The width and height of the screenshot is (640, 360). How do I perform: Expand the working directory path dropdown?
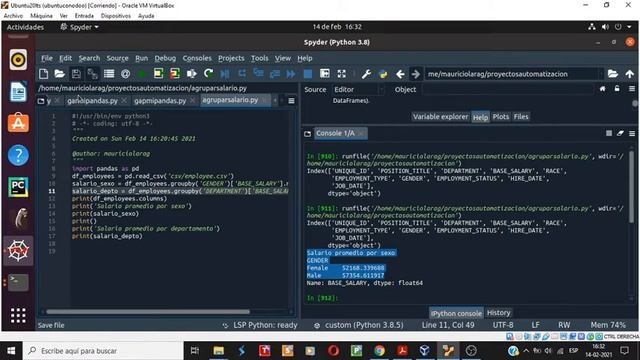tap(600, 74)
